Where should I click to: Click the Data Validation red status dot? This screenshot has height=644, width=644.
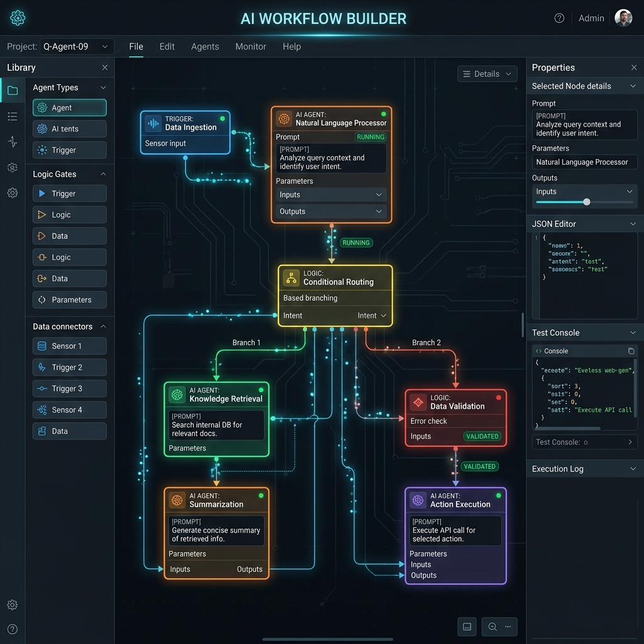(x=499, y=397)
